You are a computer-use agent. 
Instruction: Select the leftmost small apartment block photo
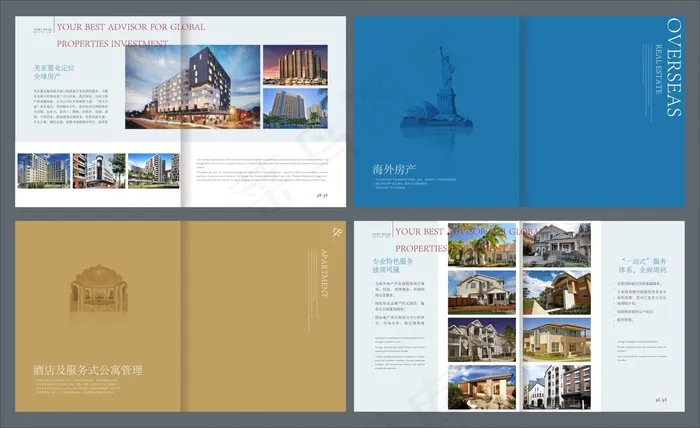tap(44, 171)
